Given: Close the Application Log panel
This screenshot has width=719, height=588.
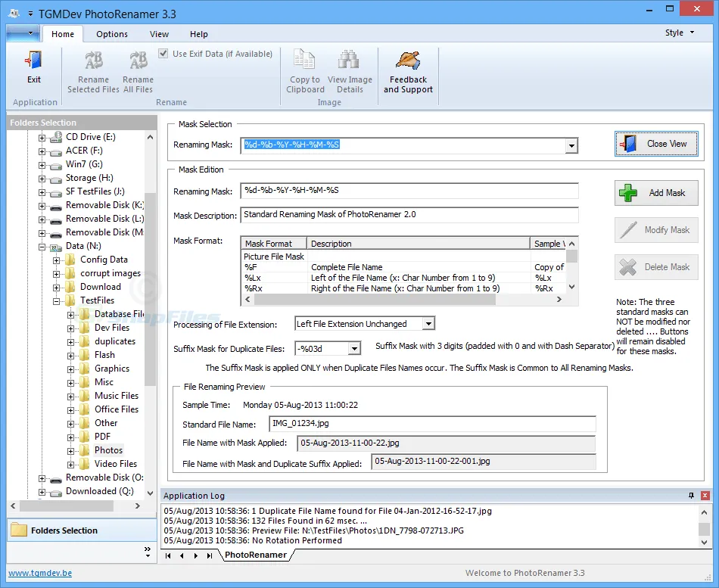Looking at the screenshot, I should 705,496.
